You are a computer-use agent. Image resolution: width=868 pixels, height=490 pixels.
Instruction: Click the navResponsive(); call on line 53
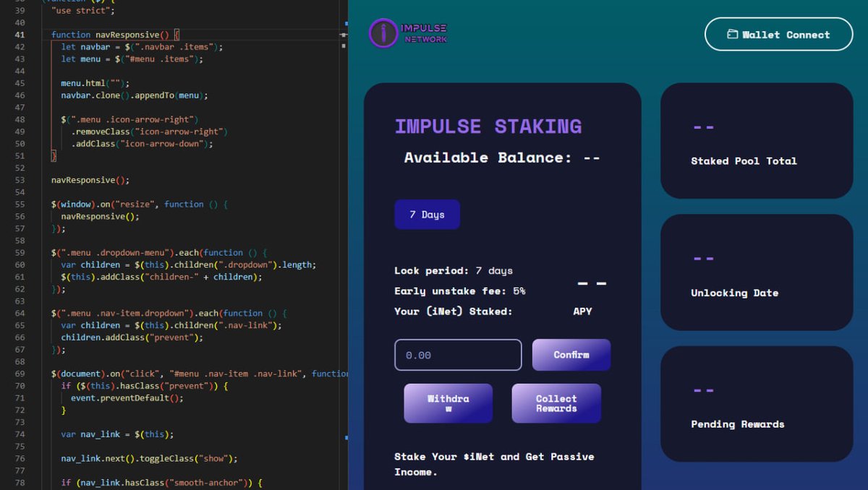click(90, 180)
